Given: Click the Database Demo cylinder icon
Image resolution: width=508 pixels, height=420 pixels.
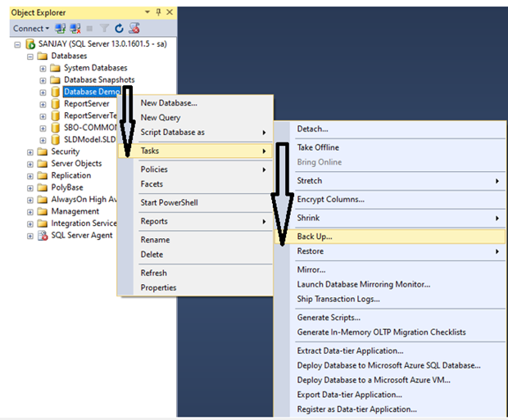Looking at the screenshot, I should [56, 92].
